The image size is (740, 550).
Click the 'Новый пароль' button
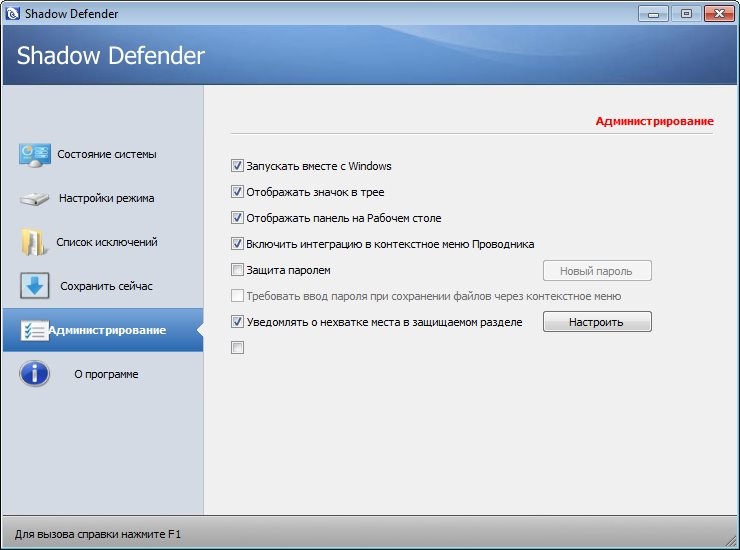click(597, 271)
